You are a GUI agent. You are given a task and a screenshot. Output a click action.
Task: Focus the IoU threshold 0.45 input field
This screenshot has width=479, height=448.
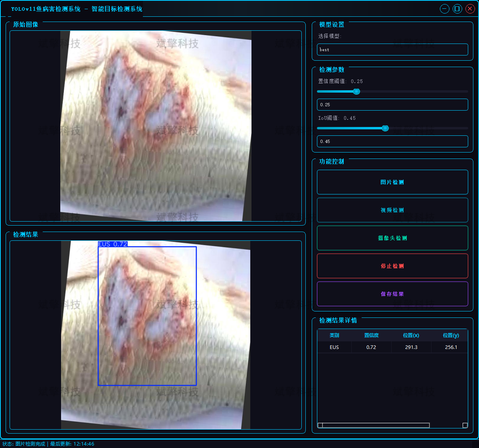tap(392, 141)
